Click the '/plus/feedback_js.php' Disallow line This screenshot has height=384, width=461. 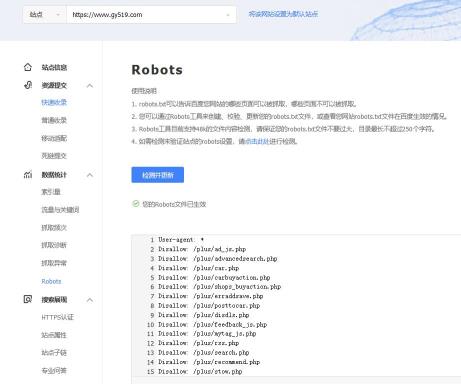point(212,324)
